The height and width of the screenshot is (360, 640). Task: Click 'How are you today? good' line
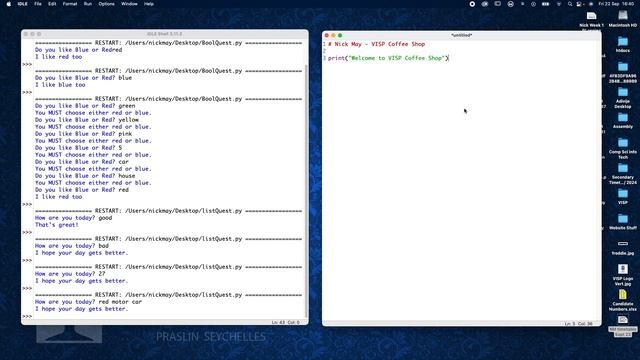point(73,218)
